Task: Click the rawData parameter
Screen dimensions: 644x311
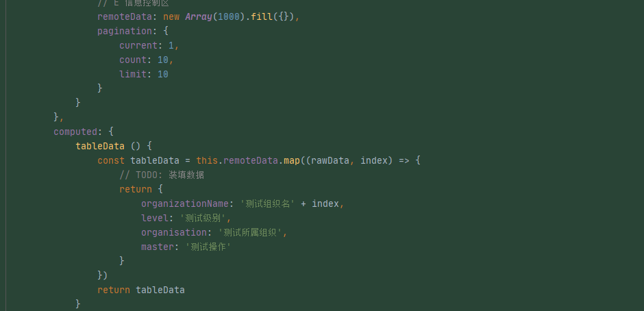Action: click(x=330, y=160)
